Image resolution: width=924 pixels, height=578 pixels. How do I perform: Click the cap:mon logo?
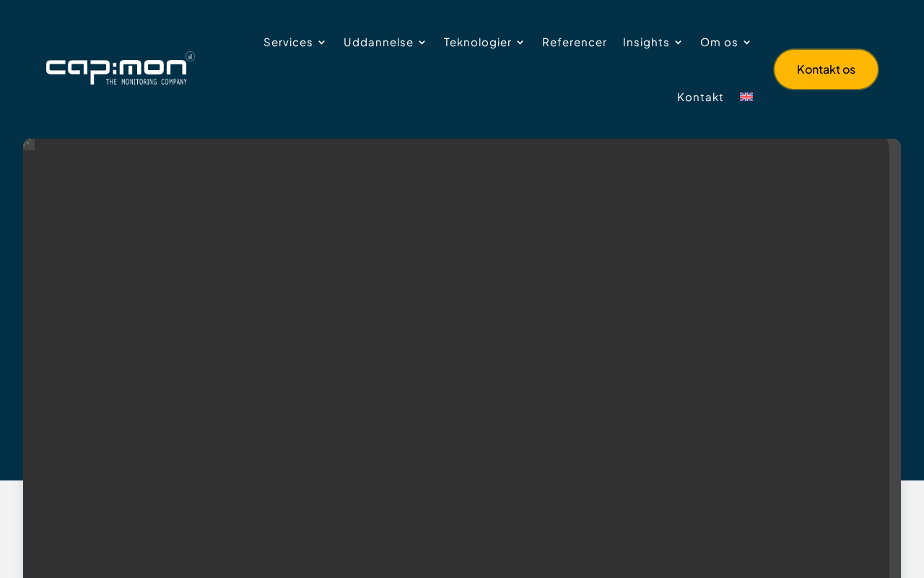pyautogui.click(x=121, y=69)
